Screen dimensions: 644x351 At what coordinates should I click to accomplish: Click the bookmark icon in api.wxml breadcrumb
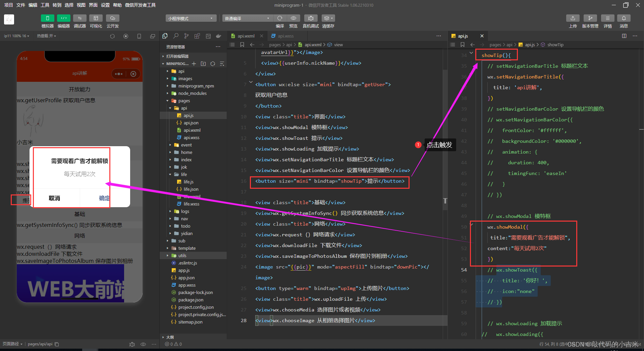pos(242,45)
